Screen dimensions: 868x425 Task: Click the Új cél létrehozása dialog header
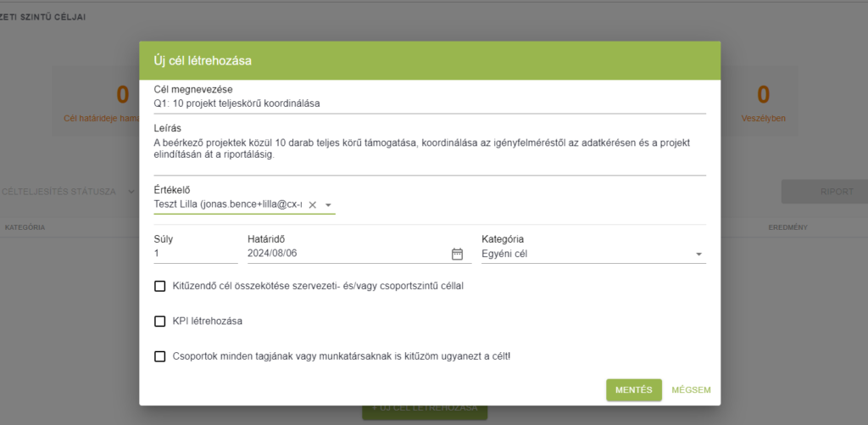pyautogui.click(x=430, y=61)
